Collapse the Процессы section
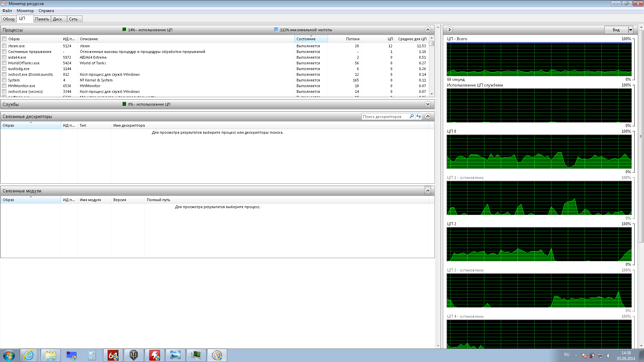The image size is (644, 362). (428, 29)
